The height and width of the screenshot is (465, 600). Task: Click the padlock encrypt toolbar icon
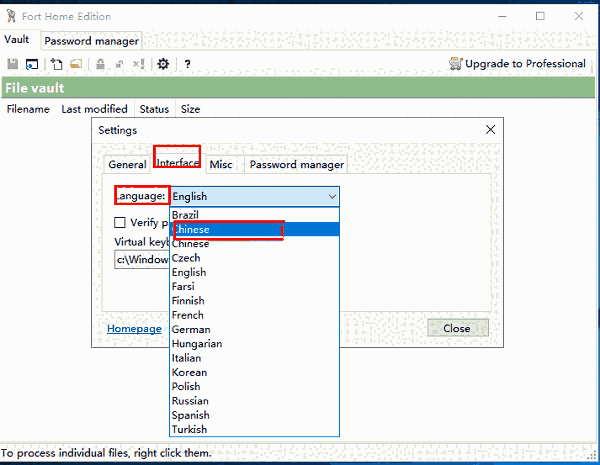(100, 64)
